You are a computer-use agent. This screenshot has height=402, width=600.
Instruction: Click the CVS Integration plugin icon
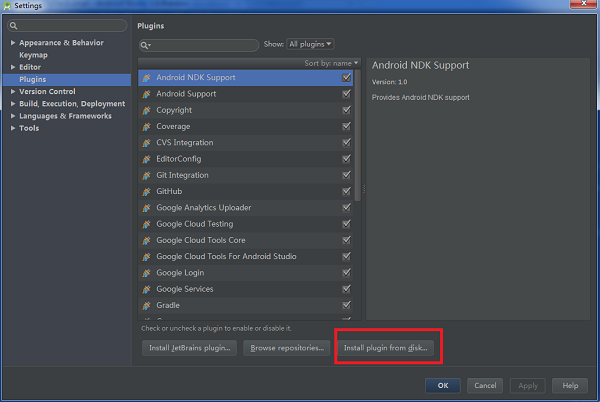point(147,143)
